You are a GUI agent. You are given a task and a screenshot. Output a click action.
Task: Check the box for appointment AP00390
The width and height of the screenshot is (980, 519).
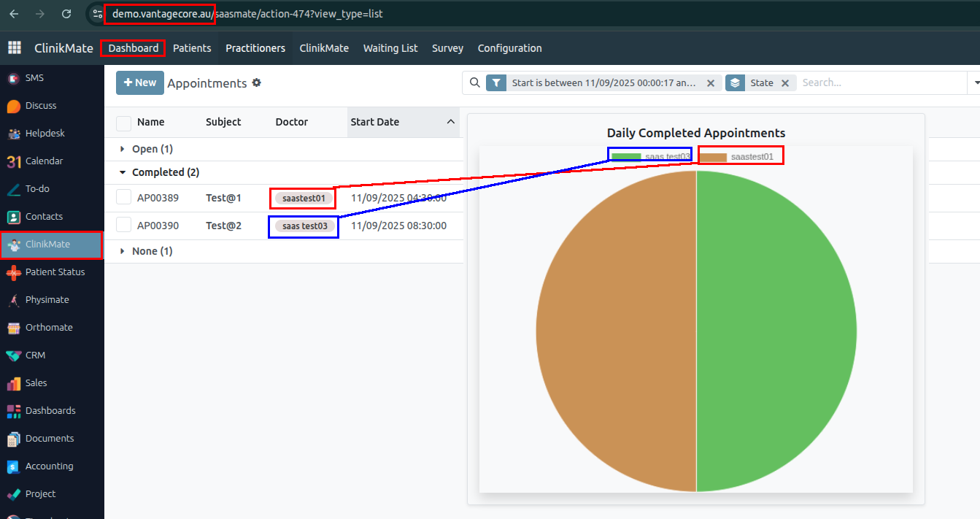[x=123, y=226]
